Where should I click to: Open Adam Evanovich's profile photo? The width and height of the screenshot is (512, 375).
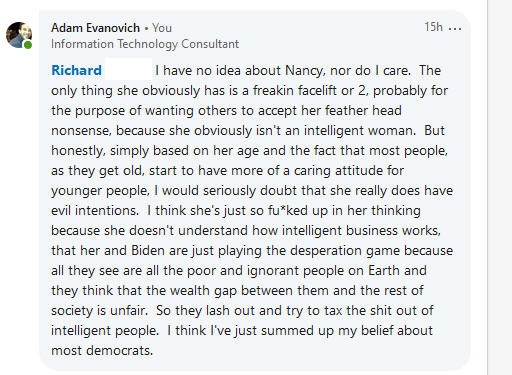pos(19,35)
